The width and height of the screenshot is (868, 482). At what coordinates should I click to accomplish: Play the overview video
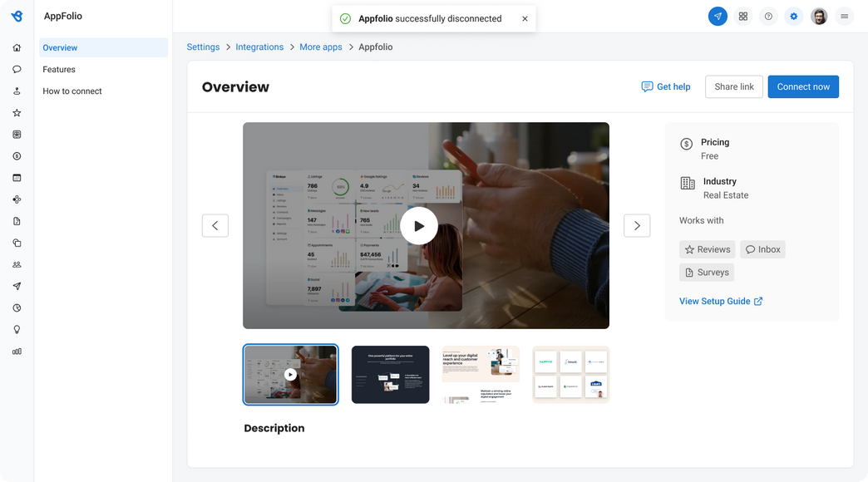pos(419,226)
